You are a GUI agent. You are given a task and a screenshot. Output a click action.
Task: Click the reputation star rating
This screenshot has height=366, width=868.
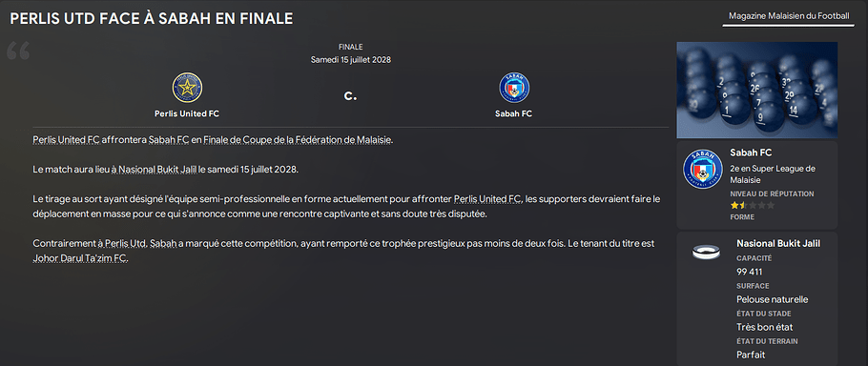point(753,205)
